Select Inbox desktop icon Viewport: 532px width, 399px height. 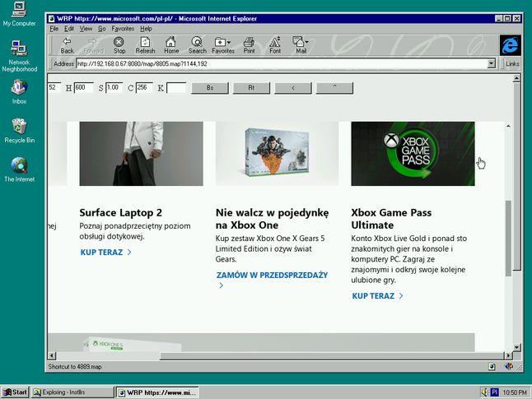[x=19, y=91]
